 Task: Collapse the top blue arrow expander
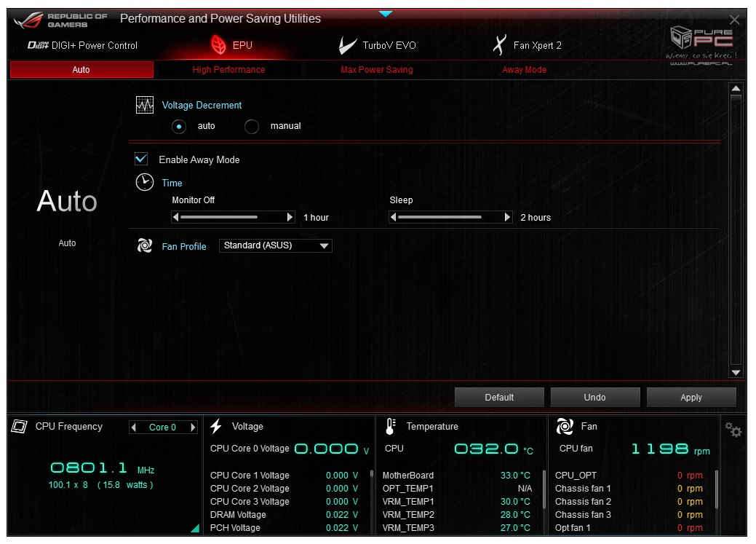point(386,14)
